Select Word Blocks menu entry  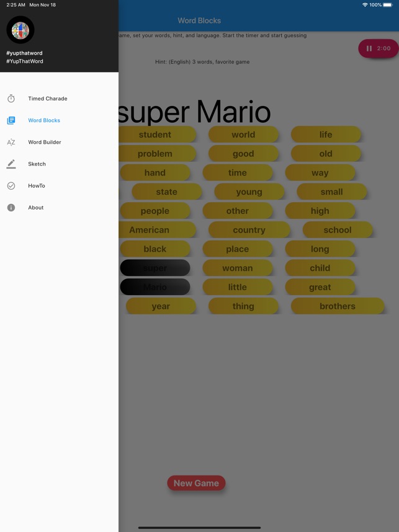pyautogui.click(x=59, y=120)
